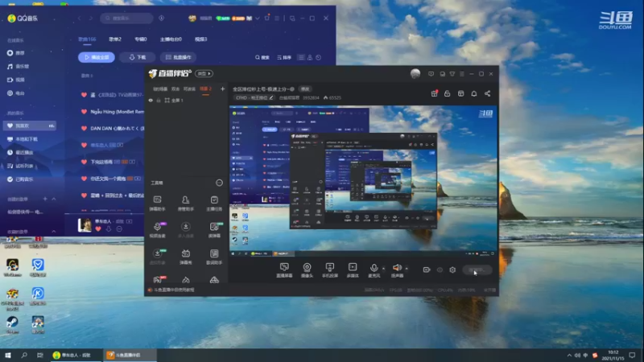Click the listen-to-identify icon beside QQ音乐 search

click(x=162, y=18)
